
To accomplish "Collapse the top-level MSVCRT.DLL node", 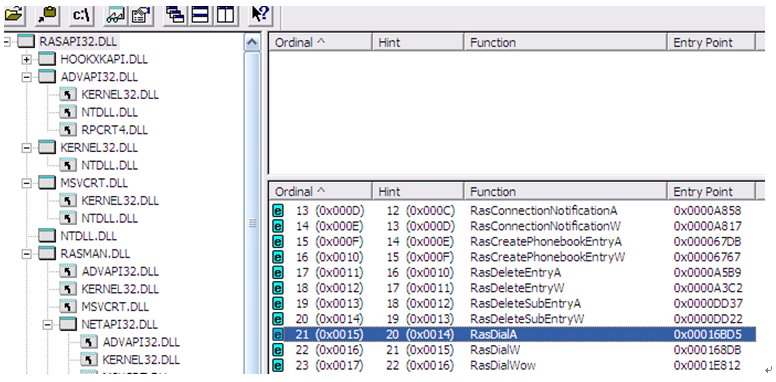I will (x=27, y=183).
